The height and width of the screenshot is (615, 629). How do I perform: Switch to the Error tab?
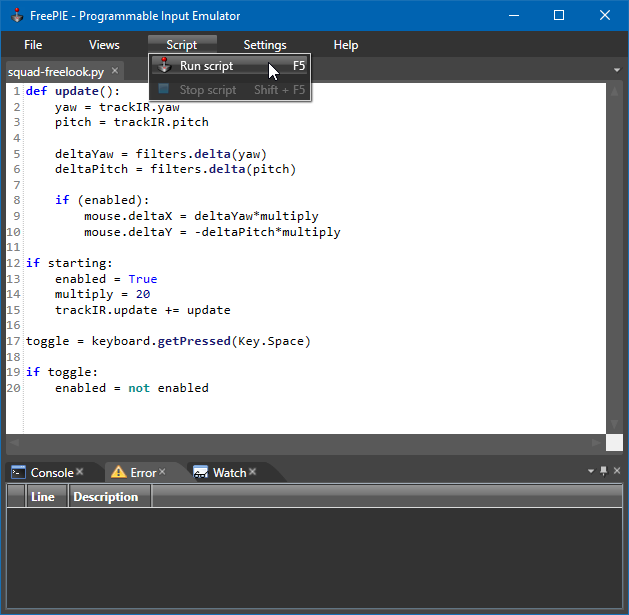click(x=143, y=473)
